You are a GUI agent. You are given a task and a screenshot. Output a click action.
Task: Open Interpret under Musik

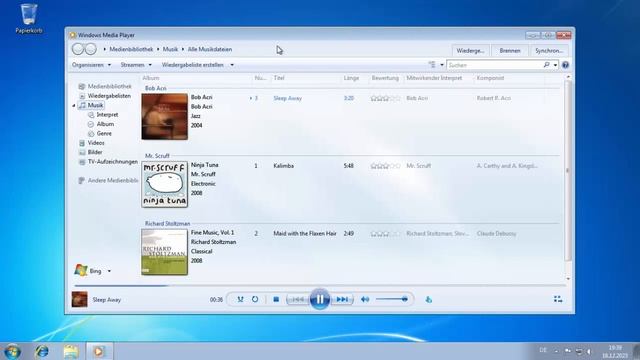103,115
